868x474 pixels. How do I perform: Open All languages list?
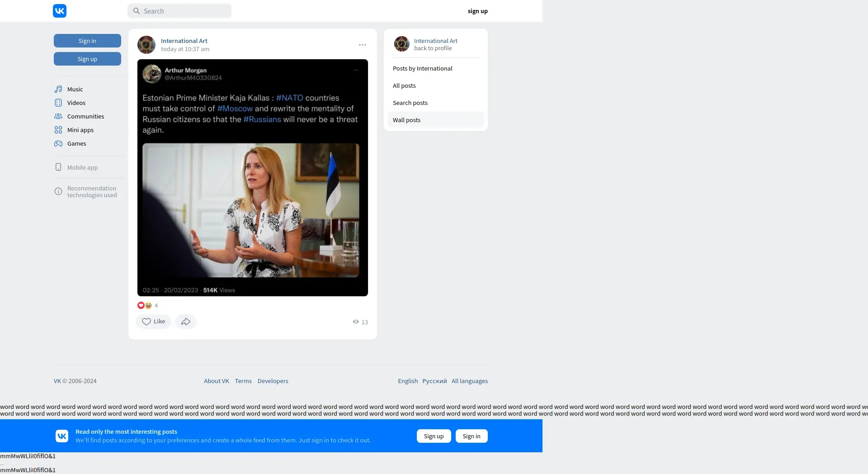pos(470,381)
